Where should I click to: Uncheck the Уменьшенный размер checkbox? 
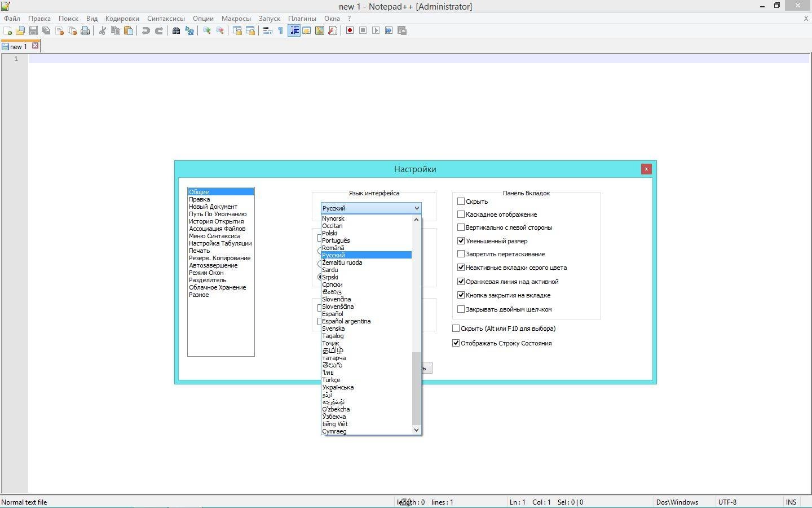pyautogui.click(x=461, y=240)
